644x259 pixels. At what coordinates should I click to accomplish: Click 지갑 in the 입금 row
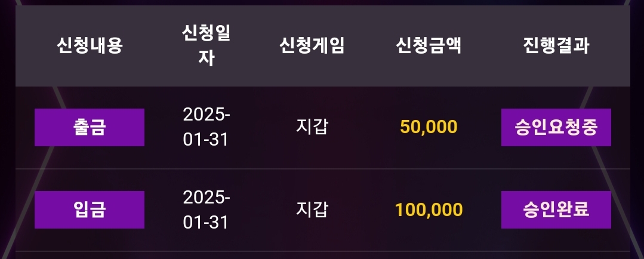312,209
